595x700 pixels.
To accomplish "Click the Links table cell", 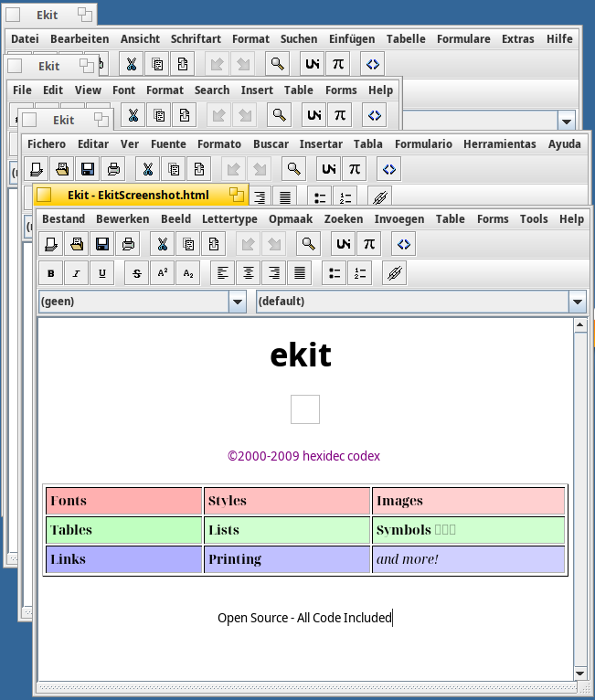I will (x=124, y=559).
